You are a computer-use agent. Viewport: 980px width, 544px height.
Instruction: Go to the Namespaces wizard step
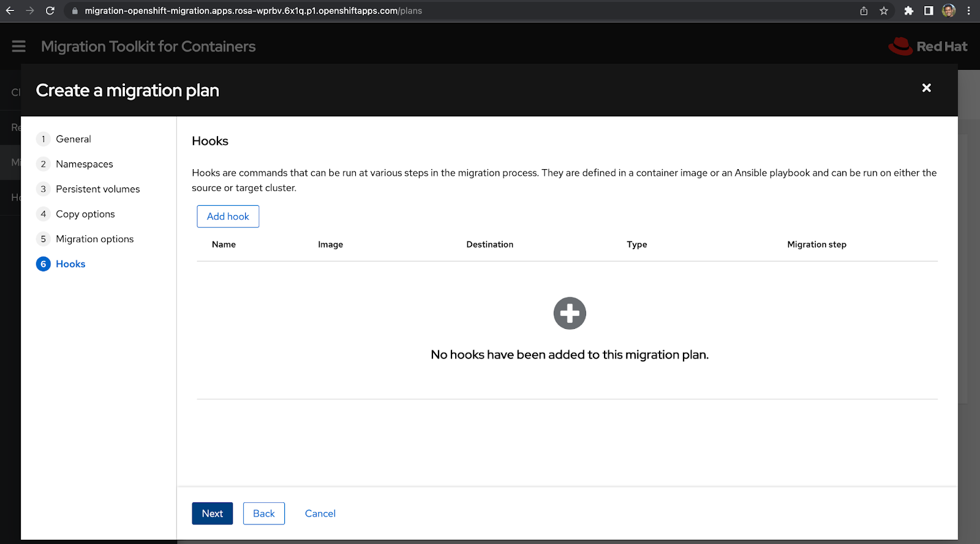(84, 164)
